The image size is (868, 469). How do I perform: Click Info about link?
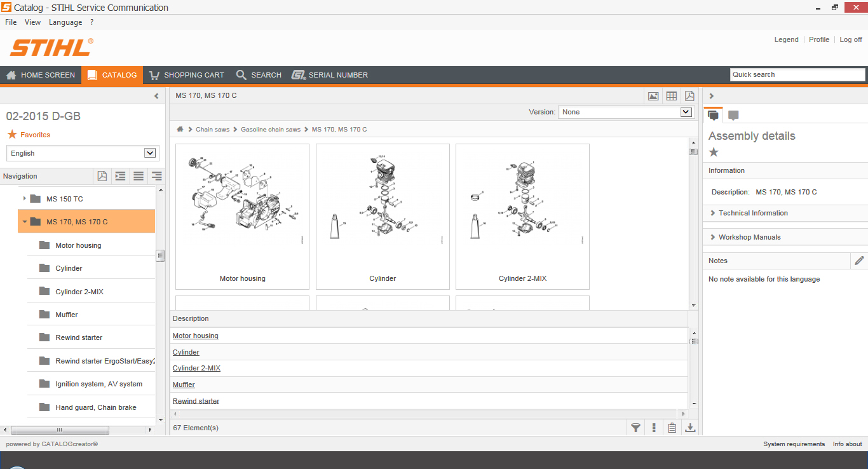tap(848, 444)
